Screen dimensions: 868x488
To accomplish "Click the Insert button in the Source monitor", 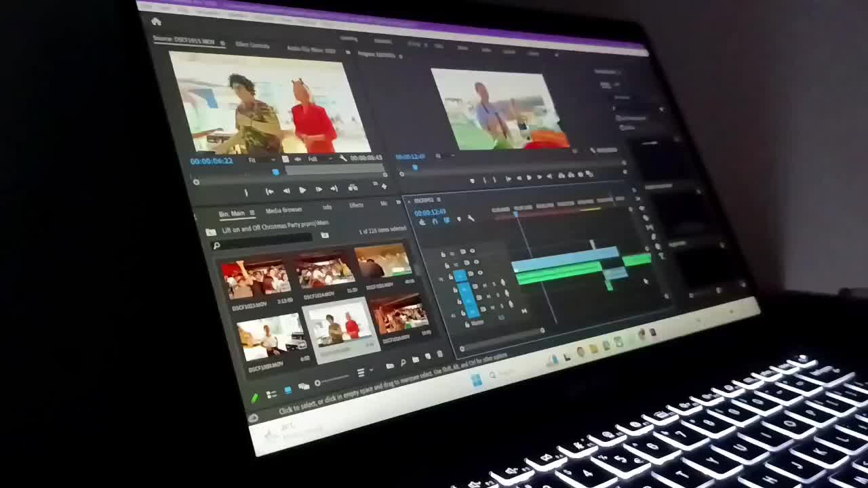I will 353,188.
